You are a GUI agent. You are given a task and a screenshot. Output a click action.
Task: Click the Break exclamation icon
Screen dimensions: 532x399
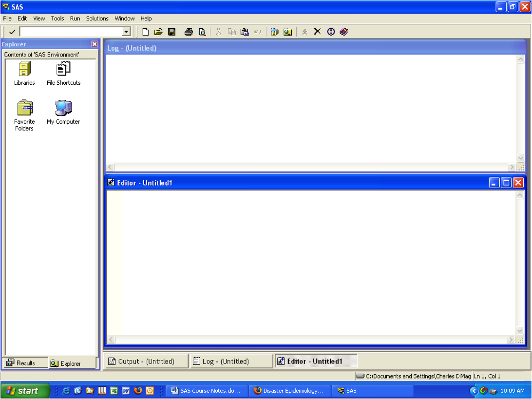click(331, 32)
